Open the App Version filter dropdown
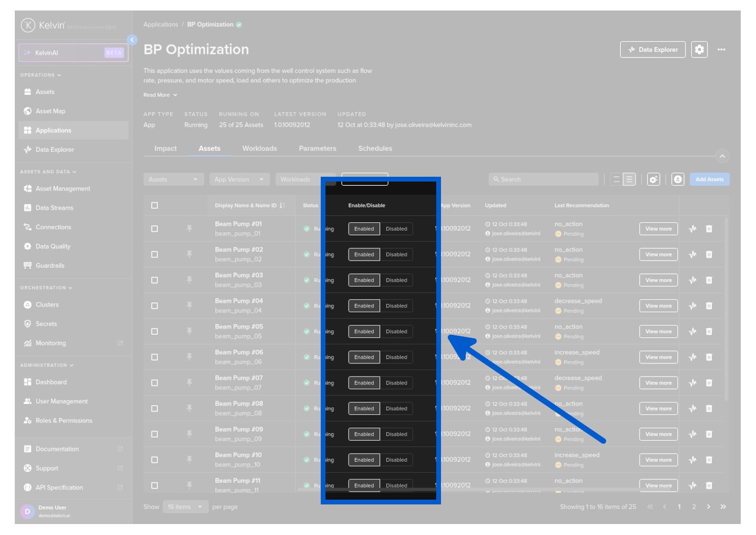Viewport: 756px width, 535px height. [239, 180]
